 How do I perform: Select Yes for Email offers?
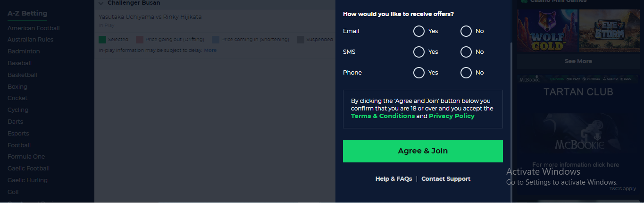click(419, 31)
